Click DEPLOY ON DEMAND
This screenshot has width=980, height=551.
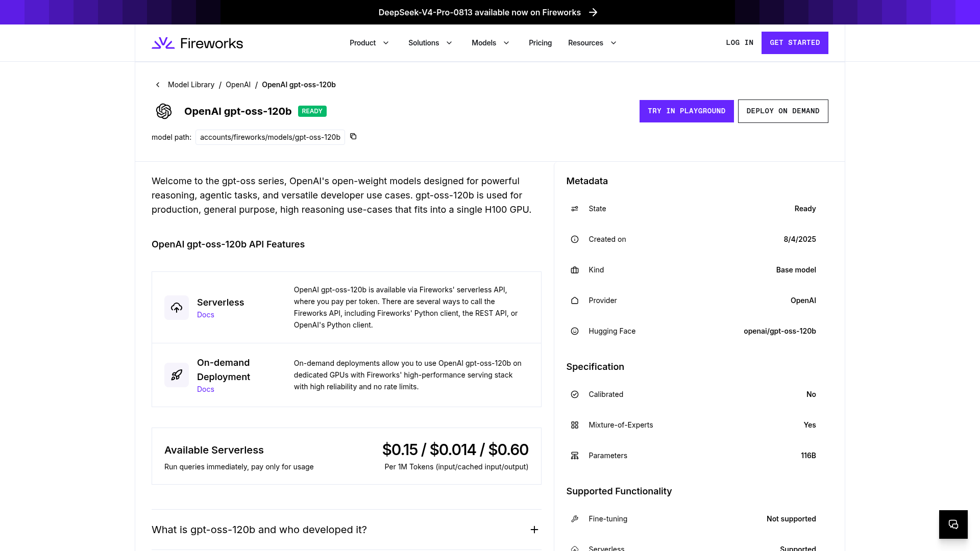(x=783, y=111)
